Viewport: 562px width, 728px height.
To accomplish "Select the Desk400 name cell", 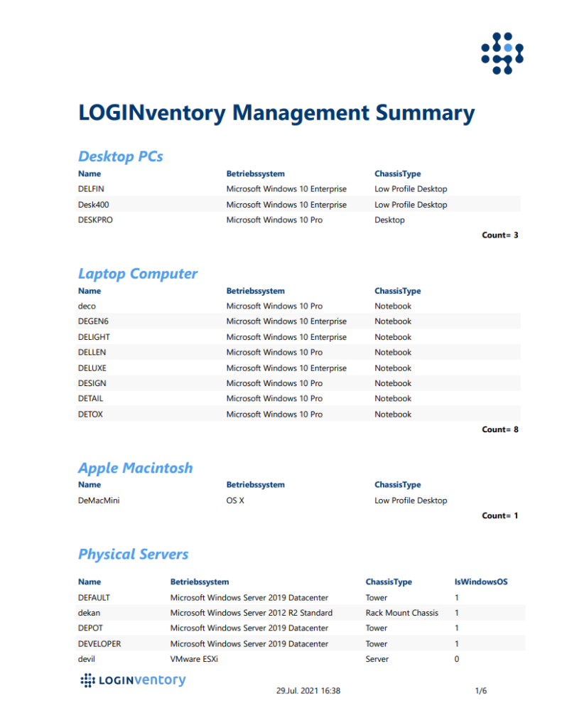I will coord(93,205).
